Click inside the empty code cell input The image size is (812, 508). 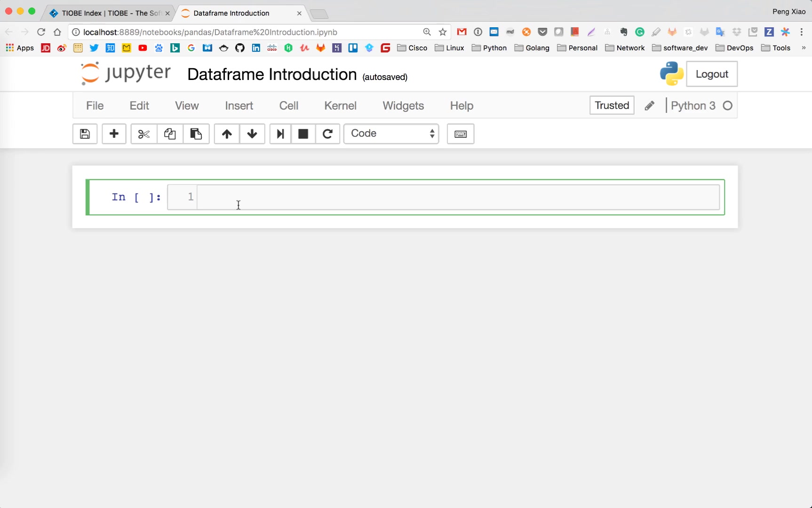457,197
